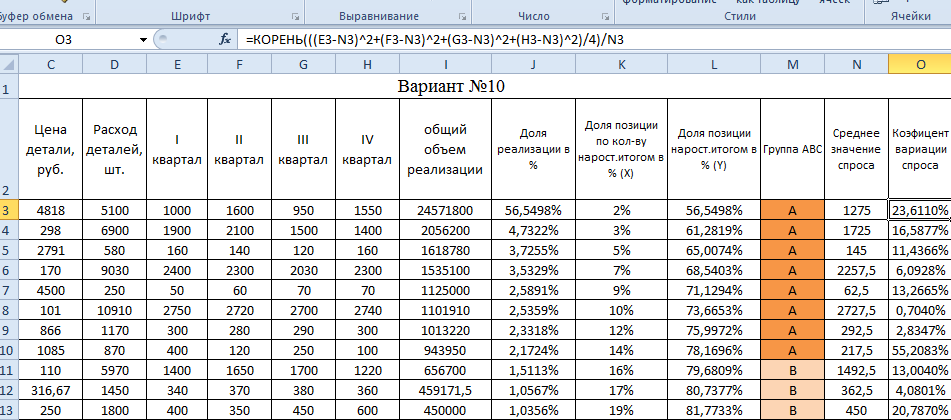The height and width of the screenshot is (420, 951).
Task: Select column H header
Action: (367, 64)
